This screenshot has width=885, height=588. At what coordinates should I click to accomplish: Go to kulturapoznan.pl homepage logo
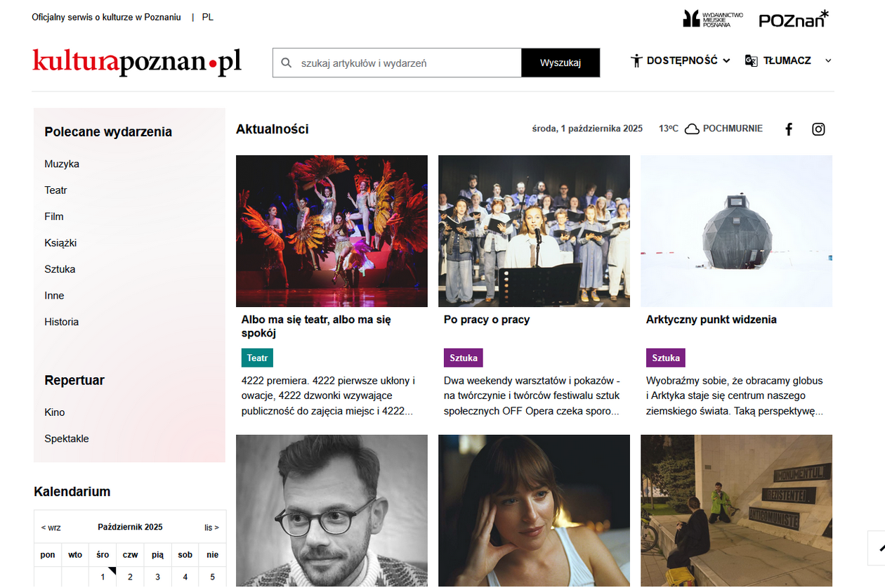[137, 62]
